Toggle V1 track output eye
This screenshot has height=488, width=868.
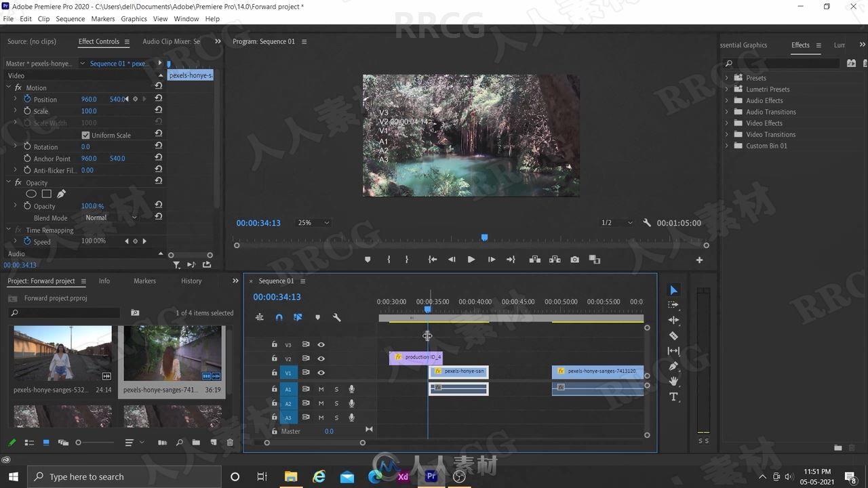pyautogui.click(x=321, y=373)
